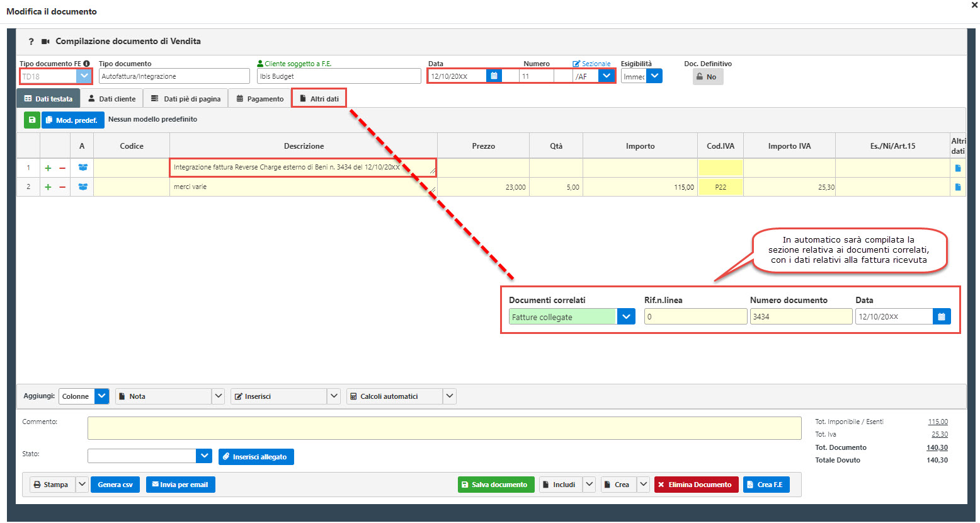Click the Tipo documento Autofattura/Integrazione field
Screen dimensions: 980x523
point(174,76)
